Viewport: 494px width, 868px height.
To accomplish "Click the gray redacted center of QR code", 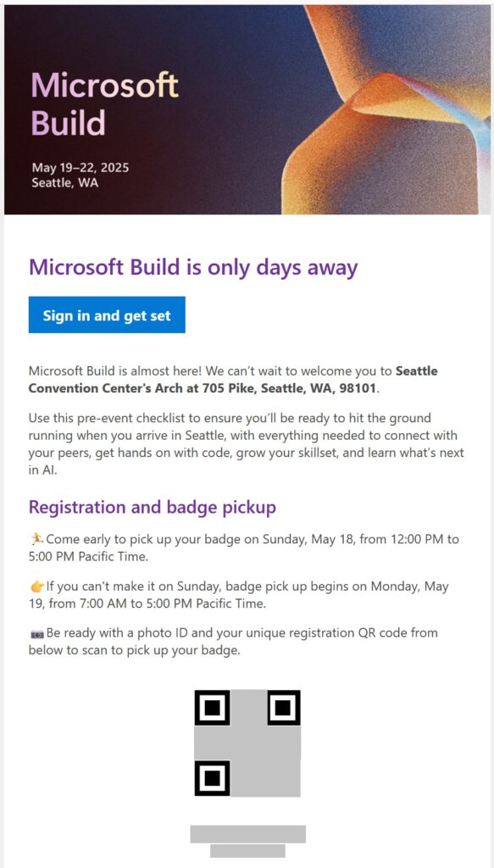I will 247,743.
